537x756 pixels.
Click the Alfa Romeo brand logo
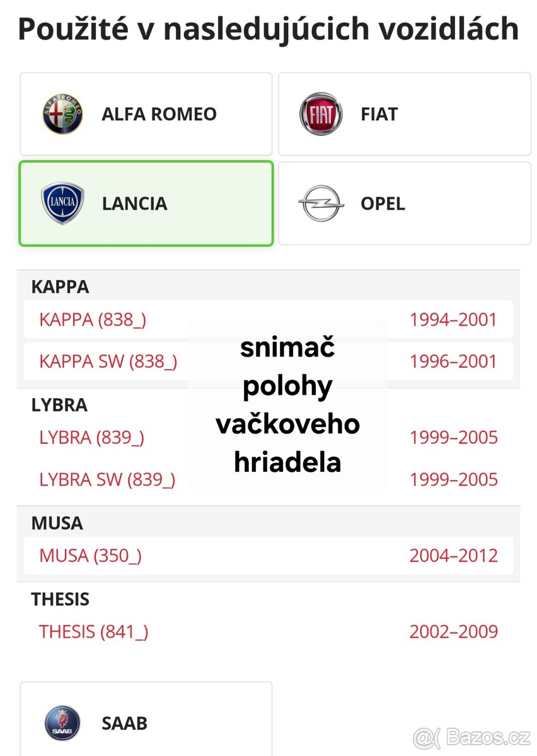click(61, 114)
